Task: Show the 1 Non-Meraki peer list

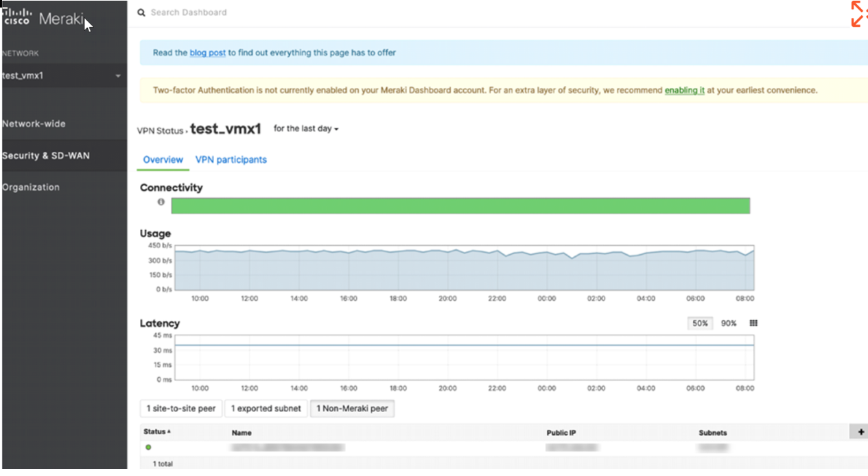Action: (352, 409)
